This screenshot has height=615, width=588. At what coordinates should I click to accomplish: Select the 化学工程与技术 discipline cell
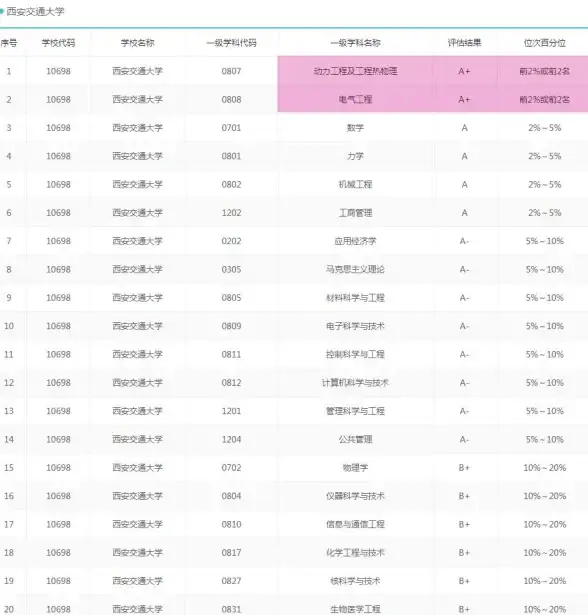pyautogui.click(x=355, y=552)
